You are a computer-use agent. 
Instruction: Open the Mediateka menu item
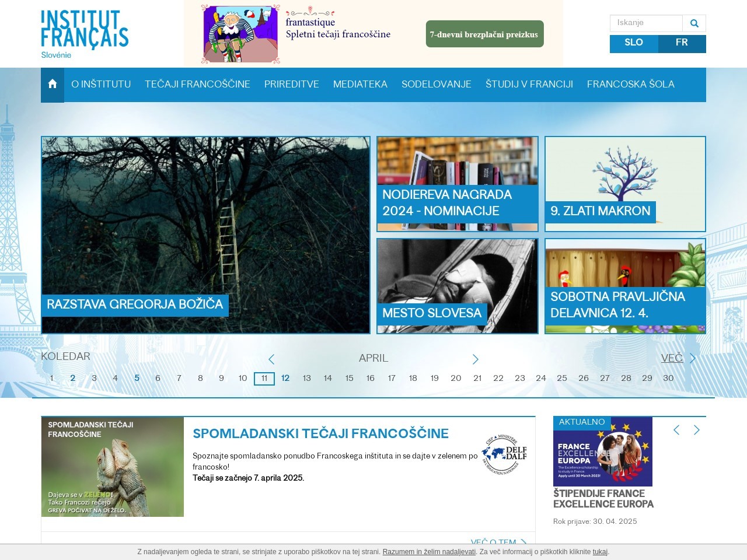[x=360, y=85]
